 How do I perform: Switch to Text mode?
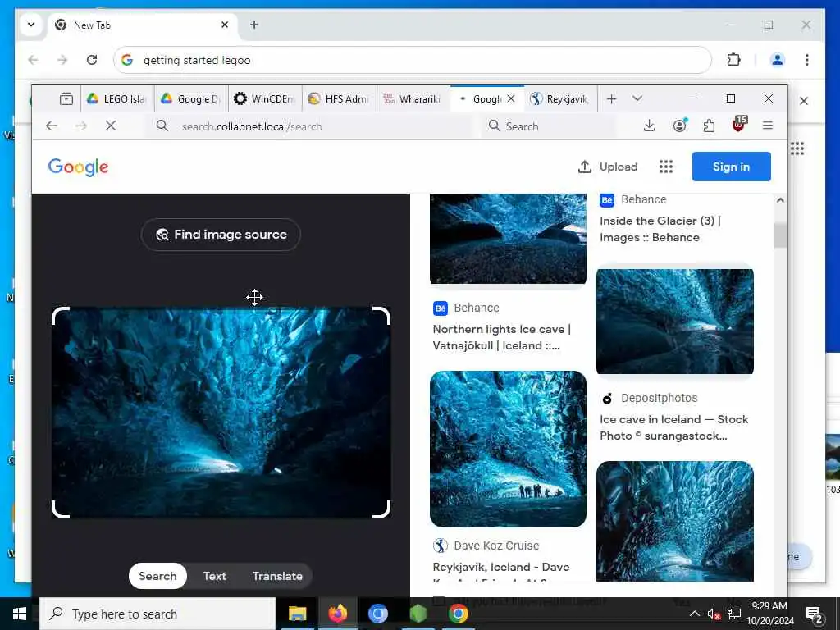[214, 576]
